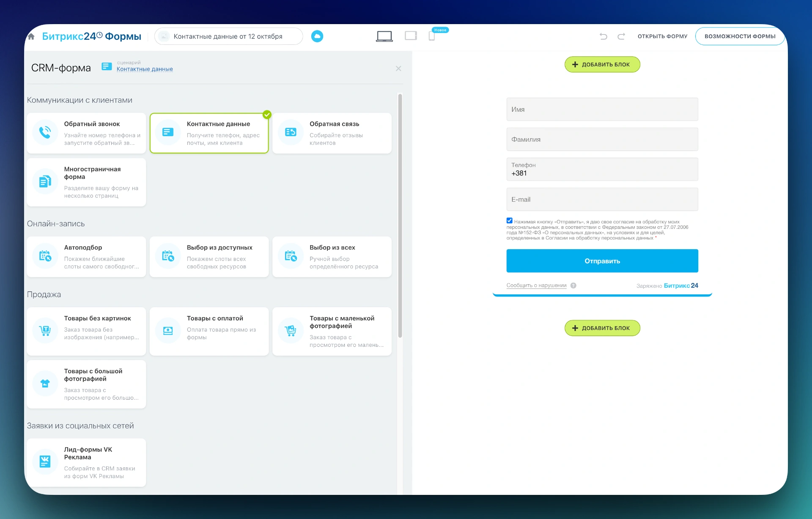
Task: Click the VK icon on Лид-формы VK Реклама card
Action: coord(45,461)
